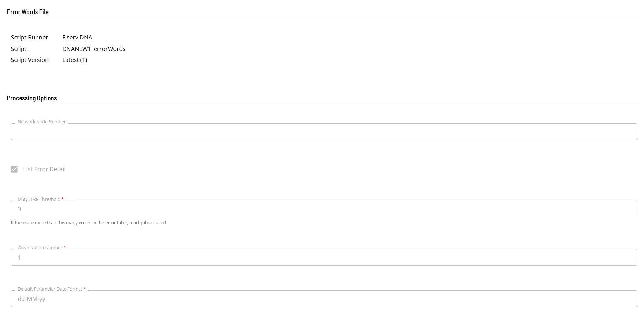
Task: Toggle the List Error Detail checkbox
Action: point(14,169)
